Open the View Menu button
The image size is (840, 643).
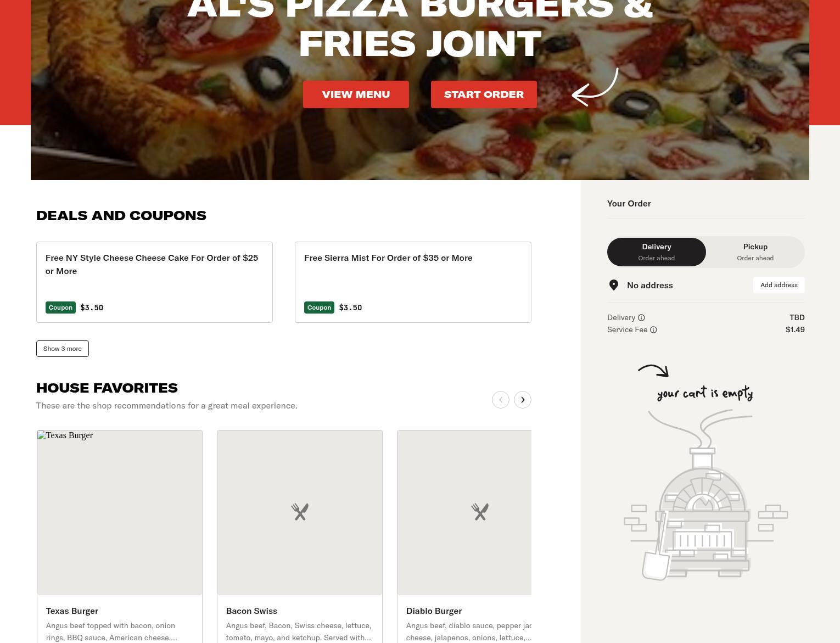356,94
